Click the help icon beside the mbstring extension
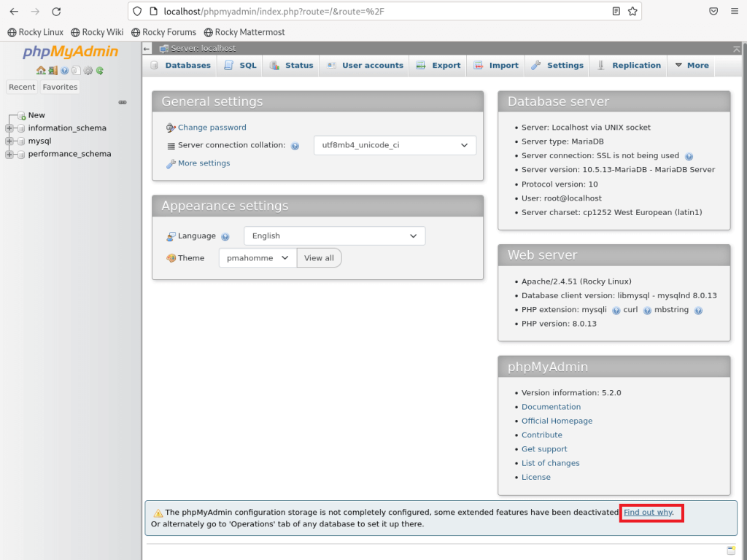Image resolution: width=747 pixels, height=560 pixels. (x=698, y=310)
